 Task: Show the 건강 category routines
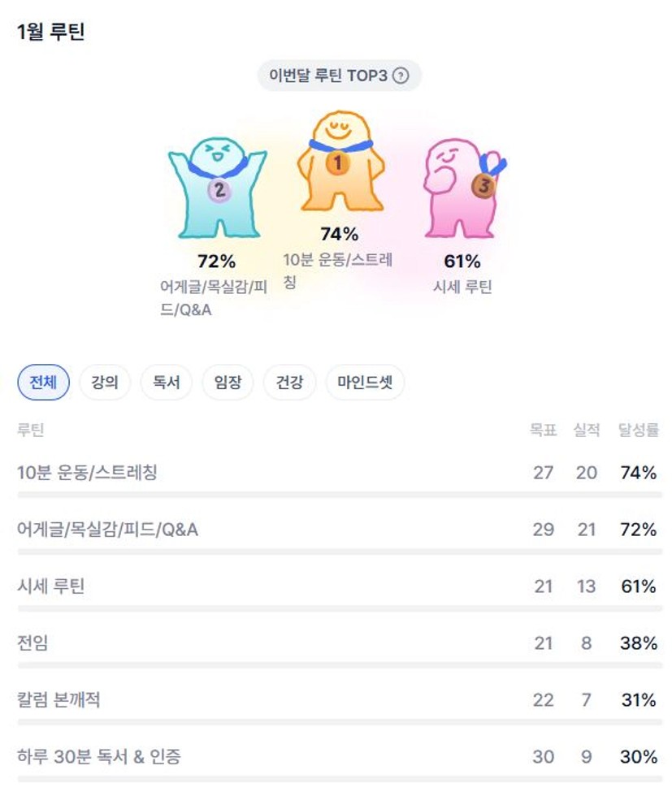[289, 383]
